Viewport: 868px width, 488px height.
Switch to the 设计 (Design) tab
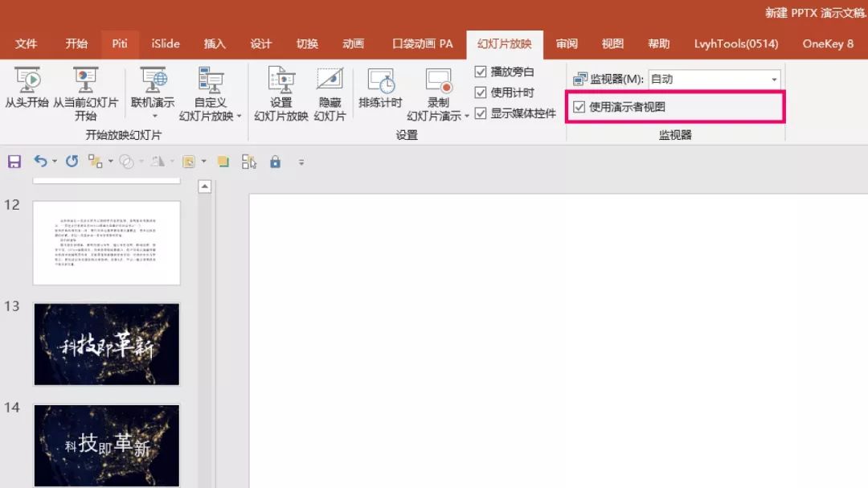click(260, 43)
